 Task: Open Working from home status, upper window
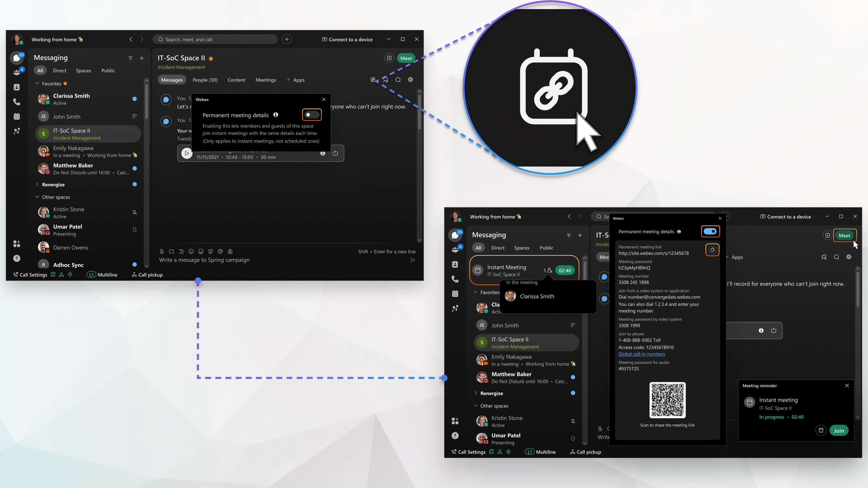tap(57, 39)
